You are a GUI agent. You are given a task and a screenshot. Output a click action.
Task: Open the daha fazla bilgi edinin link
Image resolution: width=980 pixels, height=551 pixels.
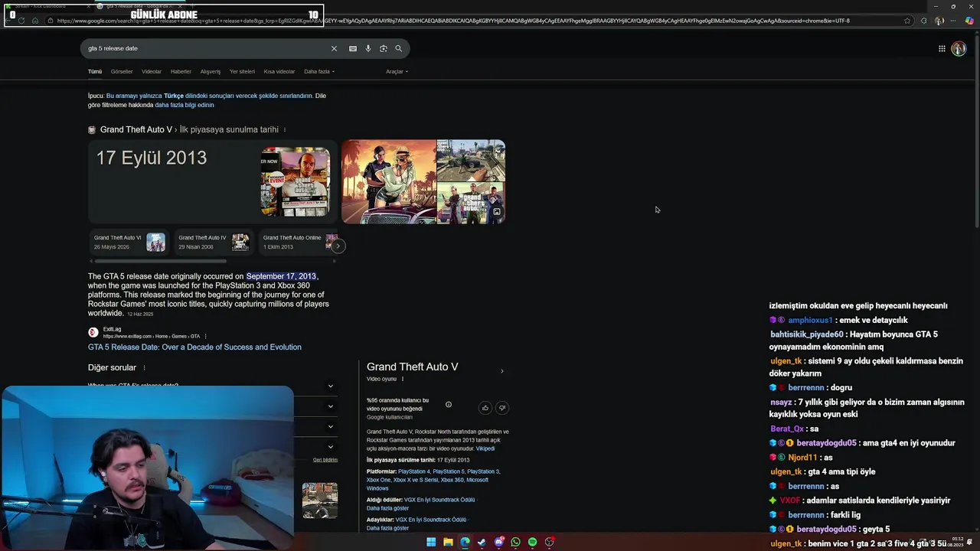click(x=185, y=105)
